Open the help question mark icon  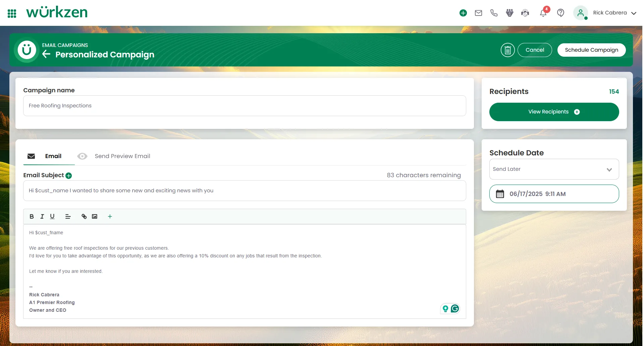pos(560,13)
